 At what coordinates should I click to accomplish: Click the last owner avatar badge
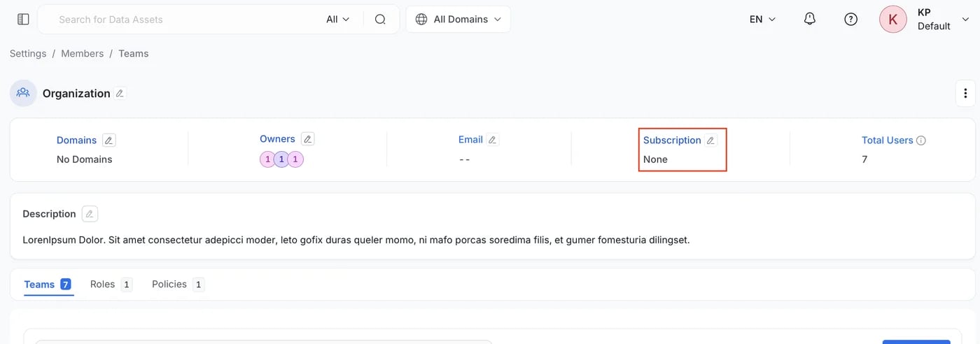[295, 159]
